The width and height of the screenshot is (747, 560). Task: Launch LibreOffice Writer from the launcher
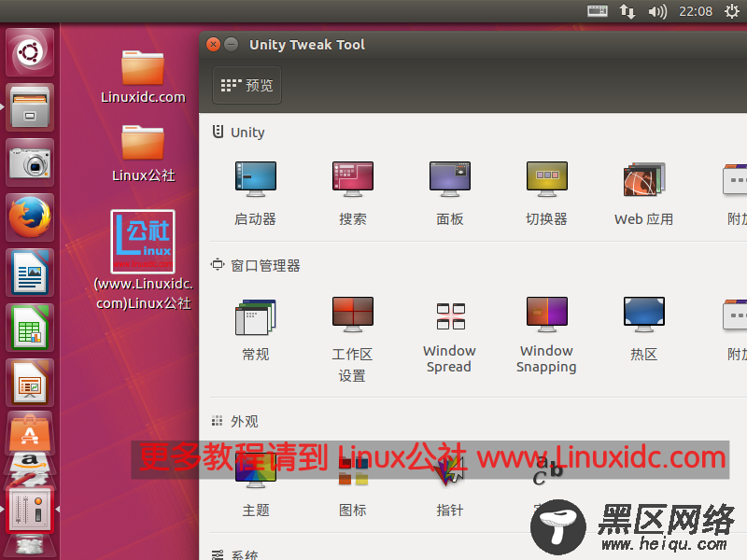pyautogui.click(x=30, y=273)
